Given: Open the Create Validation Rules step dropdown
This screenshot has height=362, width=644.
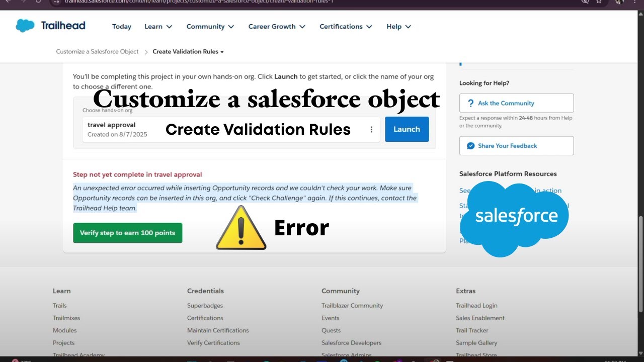Looking at the screenshot, I should point(188,52).
